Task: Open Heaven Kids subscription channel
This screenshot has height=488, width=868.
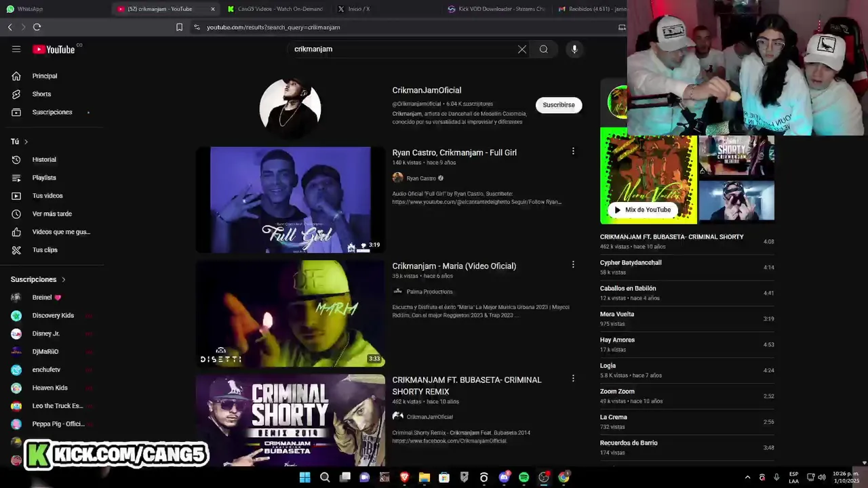Action: click(51, 388)
